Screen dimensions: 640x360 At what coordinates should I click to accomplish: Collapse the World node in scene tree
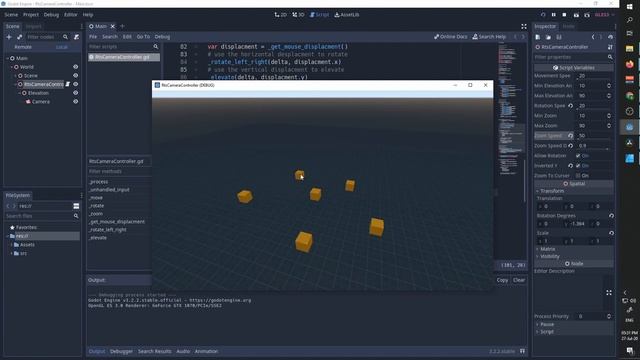pyautogui.click(x=11, y=67)
